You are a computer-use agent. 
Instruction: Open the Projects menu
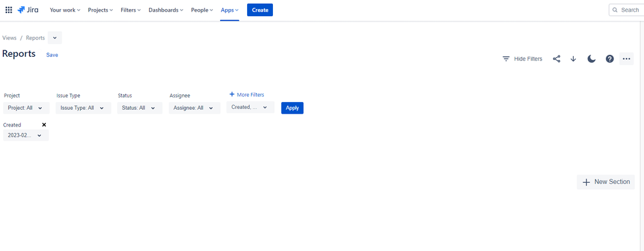pyautogui.click(x=100, y=10)
